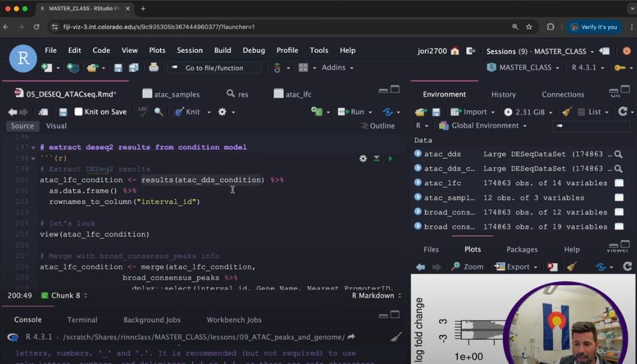The image size is (637, 364).
Task: Clear environment objects with broom
Action: pyautogui.click(x=567, y=112)
